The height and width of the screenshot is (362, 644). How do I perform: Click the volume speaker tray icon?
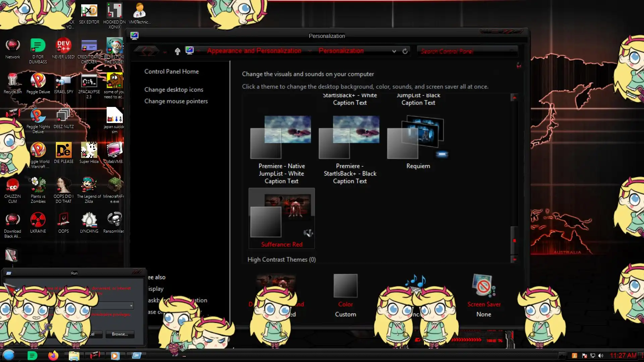tap(600, 356)
